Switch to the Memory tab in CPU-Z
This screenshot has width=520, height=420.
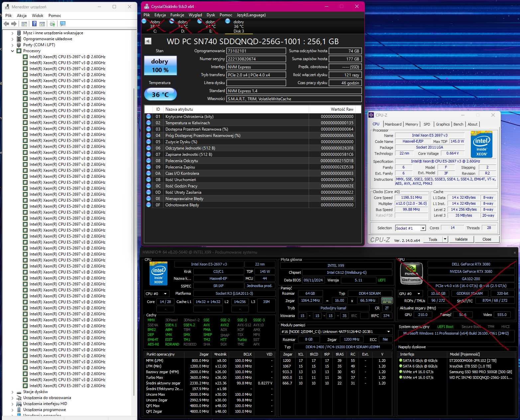coord(412,124)
